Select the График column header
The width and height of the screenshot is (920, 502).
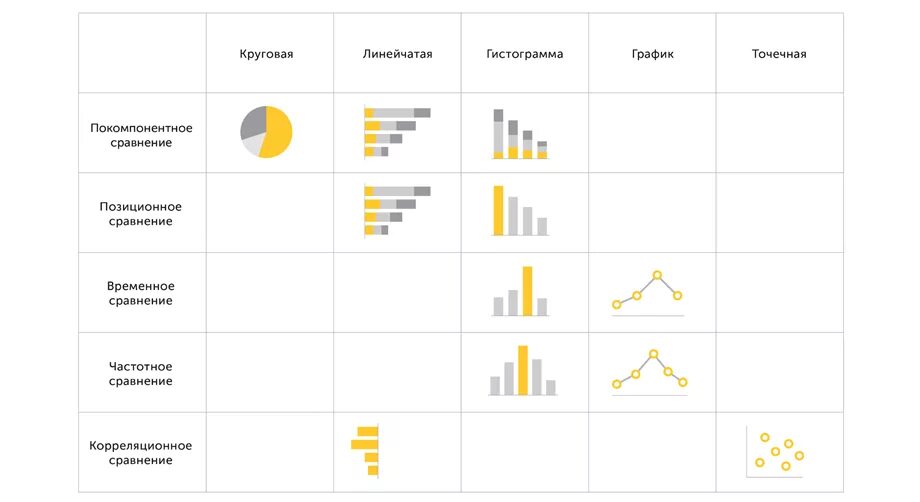[652, 54]
